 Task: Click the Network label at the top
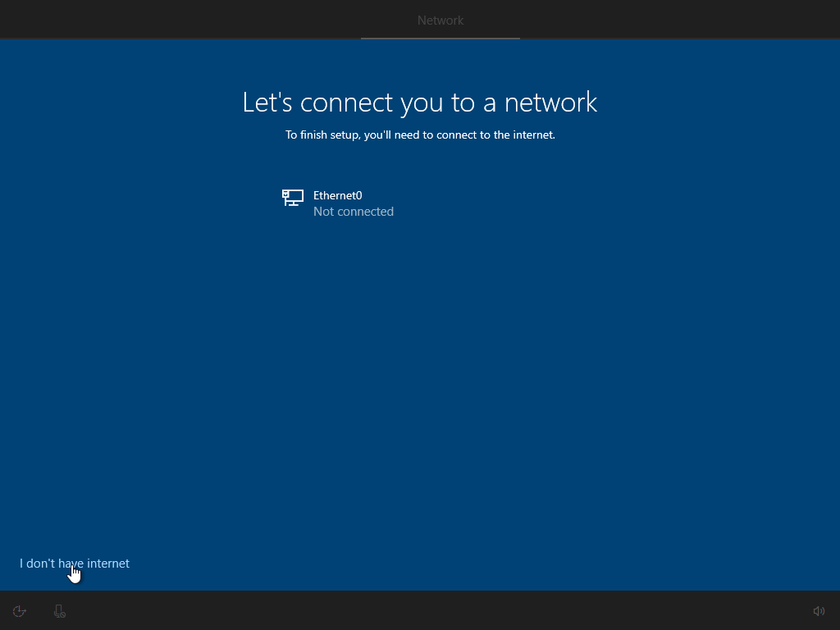click(441, 20)
